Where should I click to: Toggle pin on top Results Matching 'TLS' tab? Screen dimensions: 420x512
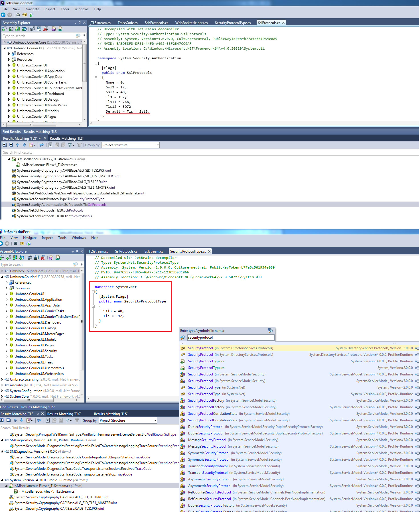(40, 138)
